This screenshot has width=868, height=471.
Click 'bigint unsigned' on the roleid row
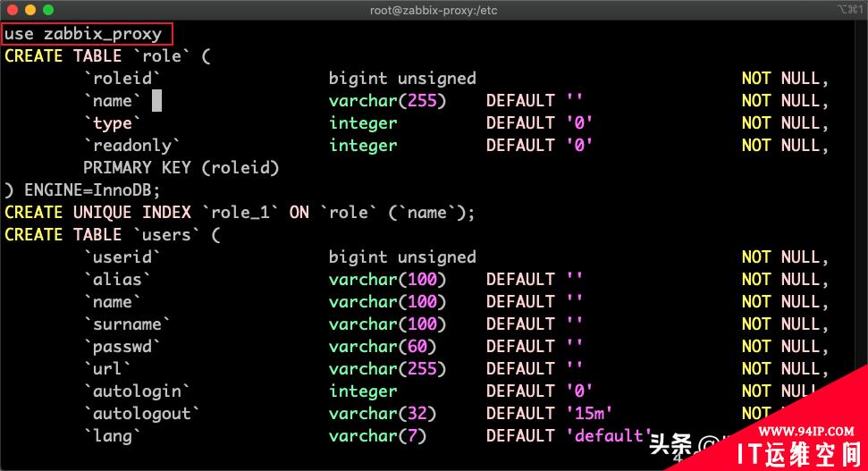point(402,78)
